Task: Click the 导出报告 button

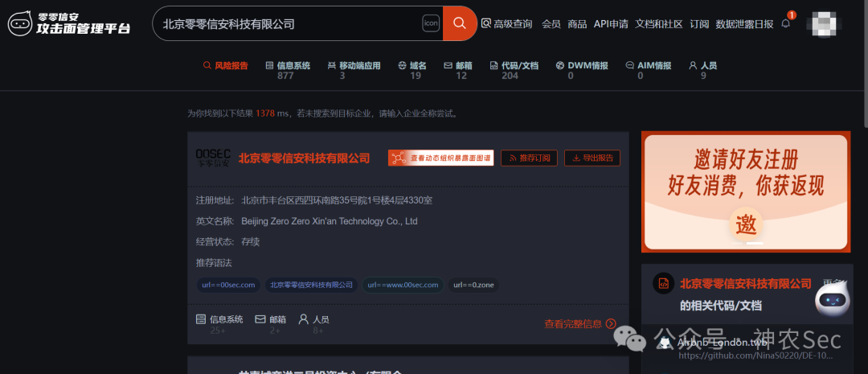Action: point(592,158)
